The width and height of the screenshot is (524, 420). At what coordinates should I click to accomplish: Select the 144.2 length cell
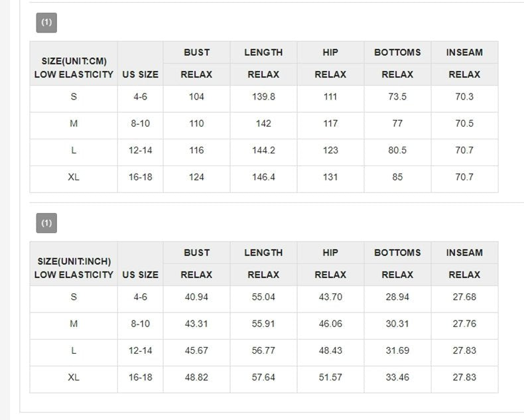click(263, 151)
